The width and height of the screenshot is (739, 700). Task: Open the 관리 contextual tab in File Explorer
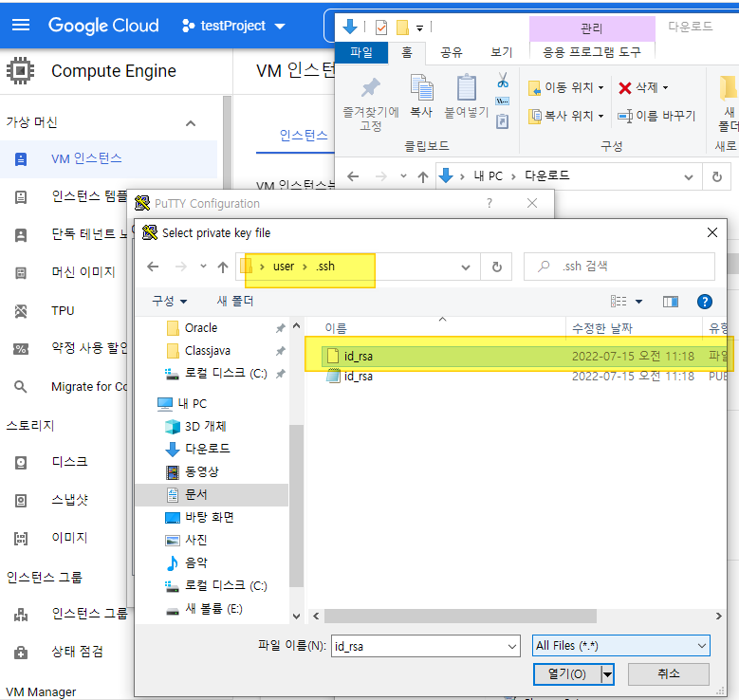[x=592, y=28]
